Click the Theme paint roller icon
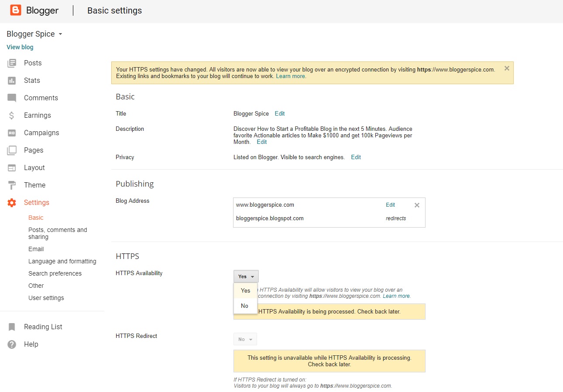The height and width of the screenshot is (392, 563). tap(12, 185)
